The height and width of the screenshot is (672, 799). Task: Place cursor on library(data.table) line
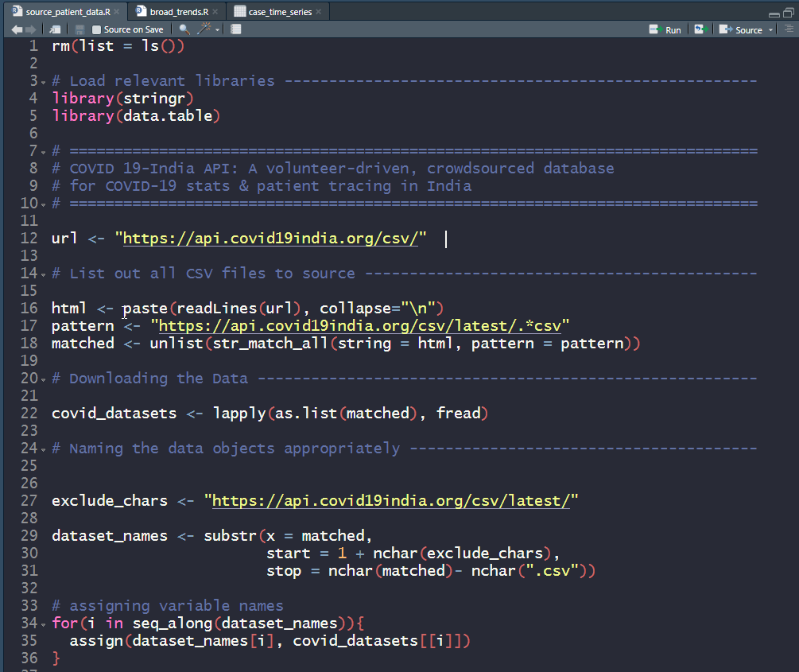tap(136, 116)
